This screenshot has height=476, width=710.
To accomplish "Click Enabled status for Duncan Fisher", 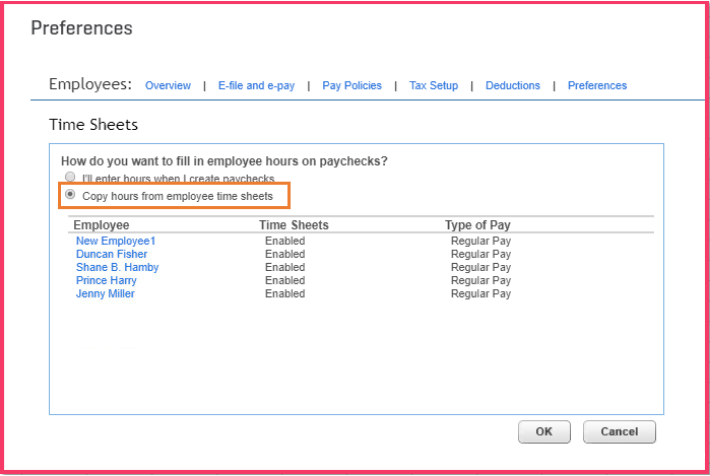I will click(x=285, y=254).
